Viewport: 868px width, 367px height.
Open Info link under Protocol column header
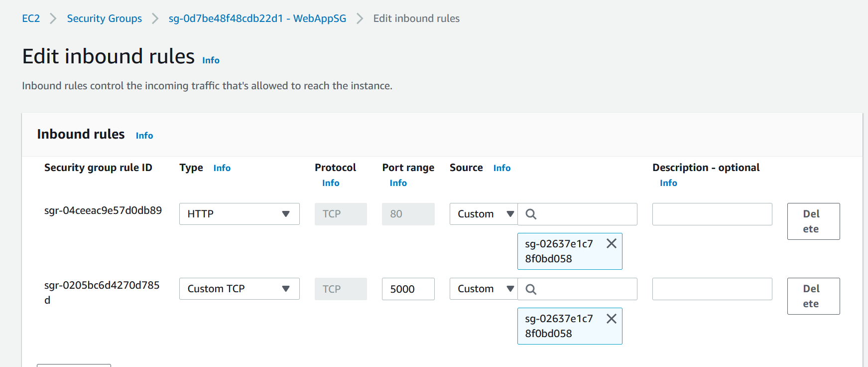331,183
